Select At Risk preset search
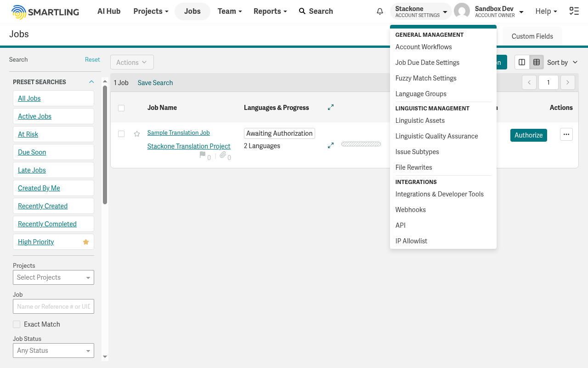588x368 pixels. (53, 134)
